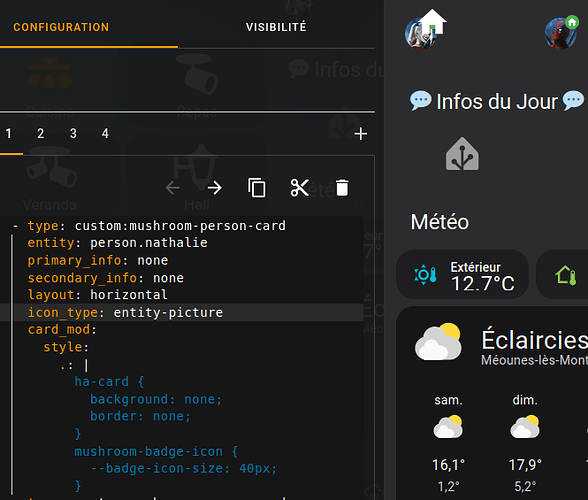This screenshot has height=500, width=588.
Task: Add a new card with plus icon
Action: 361,134
